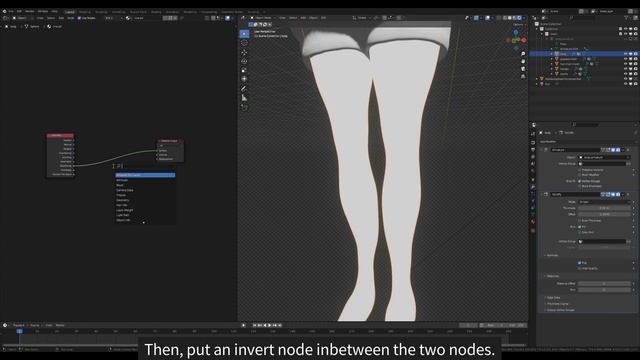Toggle Even Thickness checkbox
Image resolution: width=640 pixels, height=360 pixels.
click(x=580, y=220)
